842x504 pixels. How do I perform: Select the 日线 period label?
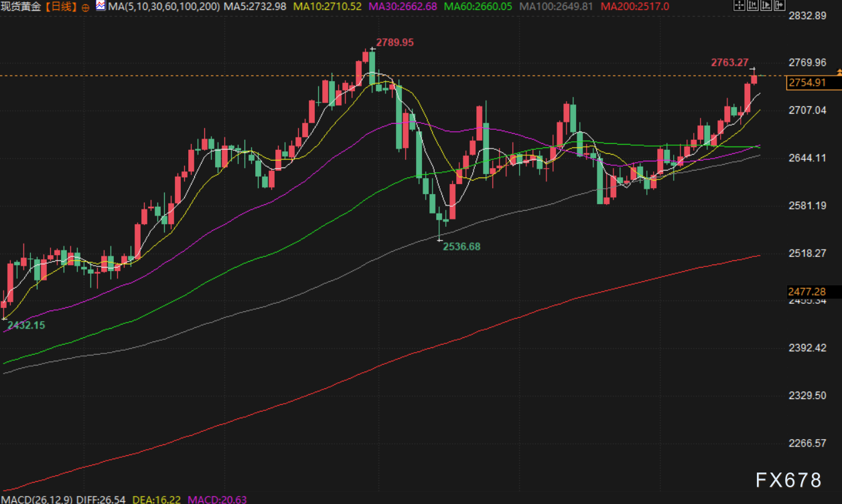pos(65,7)
